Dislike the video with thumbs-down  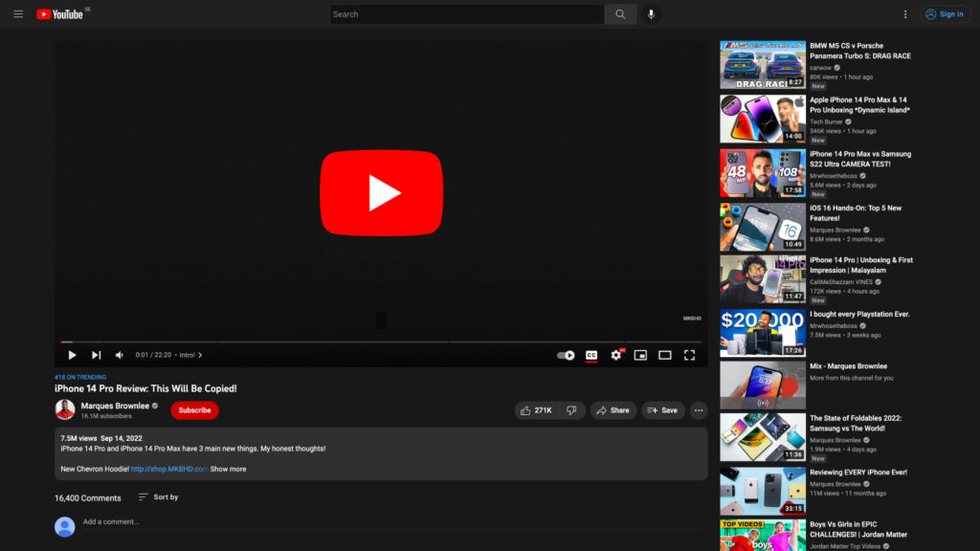pos(571,410)
